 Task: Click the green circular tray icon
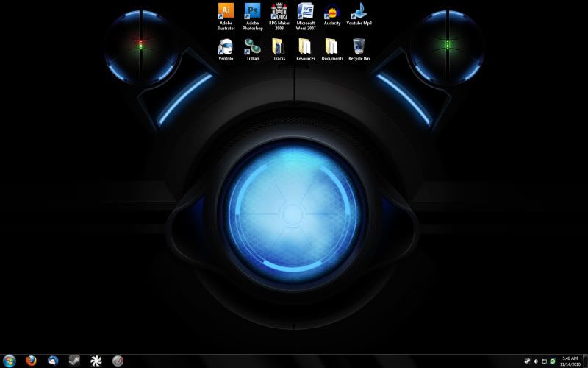(x=553, y=361)
